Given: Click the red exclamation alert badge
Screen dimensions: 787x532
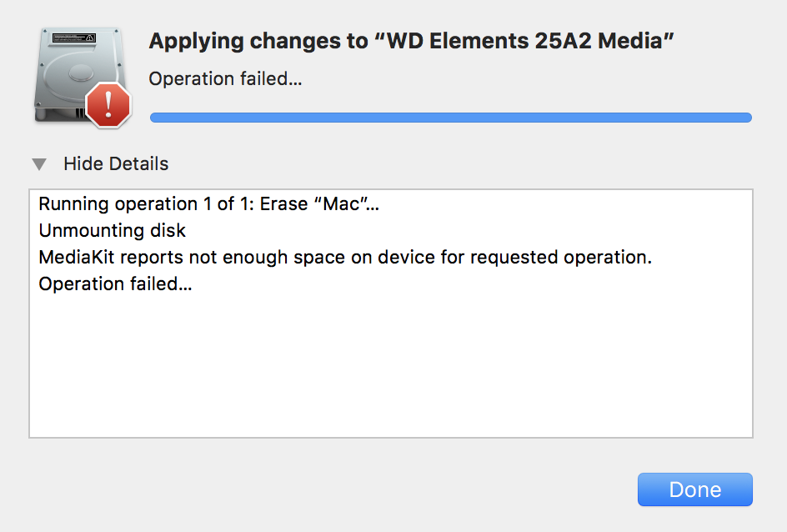Looking at the screenshot, I should pyautogui.click(x=108, y=105).
